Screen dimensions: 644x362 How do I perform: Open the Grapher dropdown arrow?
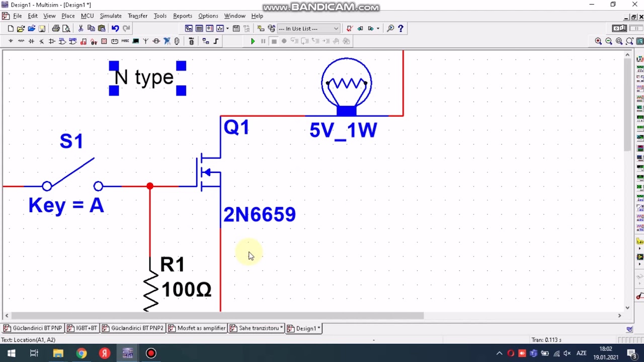pyautogui.click(x=227, y=28)
